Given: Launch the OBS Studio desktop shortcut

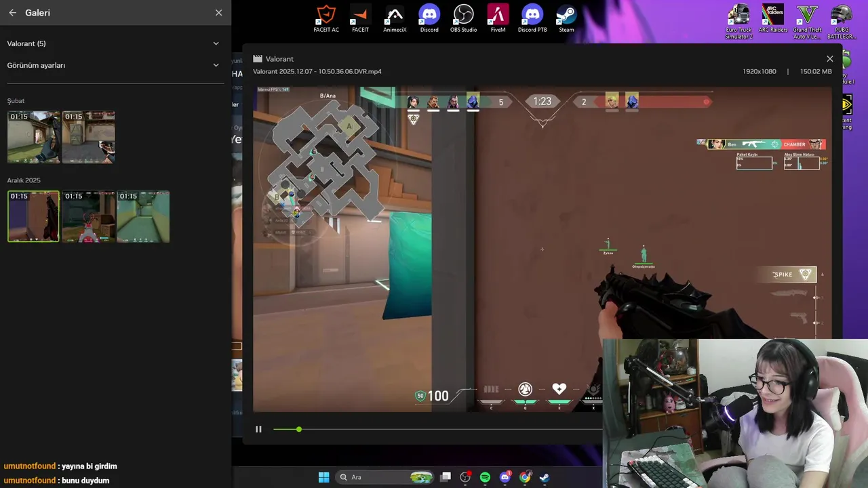Looking at the screenshot, I should tap(464, 18).
